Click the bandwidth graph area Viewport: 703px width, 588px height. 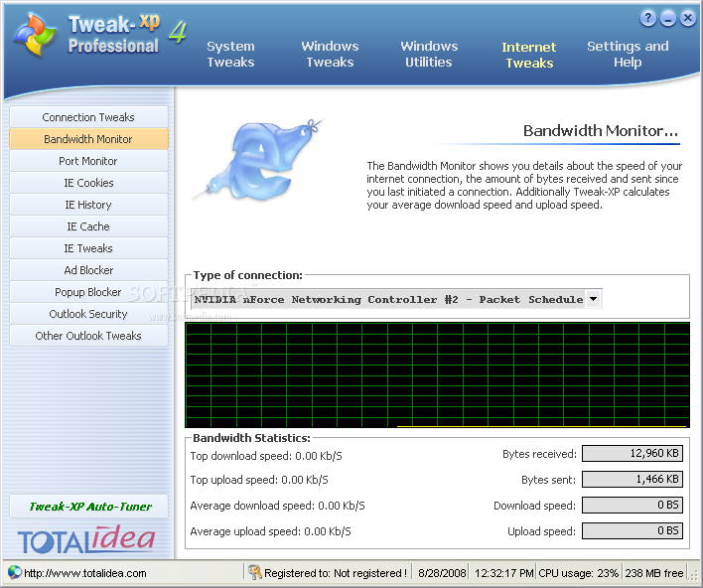(x=437, y=374)
